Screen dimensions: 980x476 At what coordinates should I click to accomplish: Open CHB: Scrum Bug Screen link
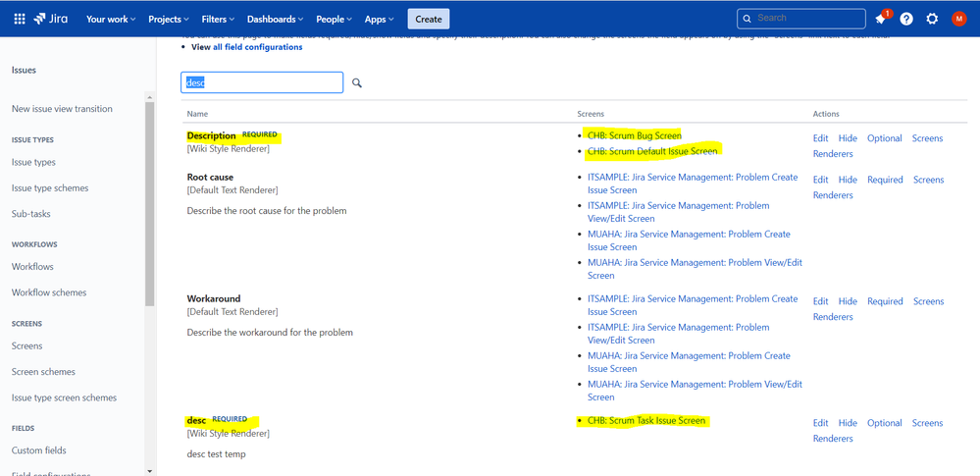pyautogui.click(x=635, y=135)
